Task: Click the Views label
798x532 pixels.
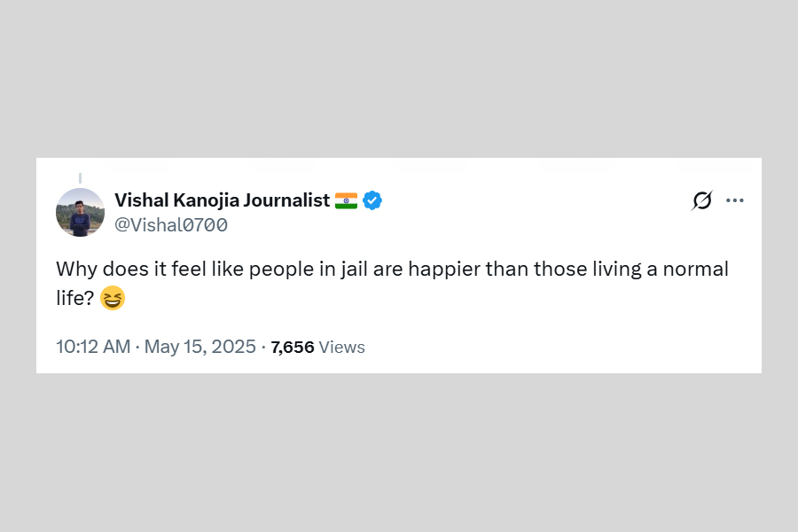Action: (342, 347)
